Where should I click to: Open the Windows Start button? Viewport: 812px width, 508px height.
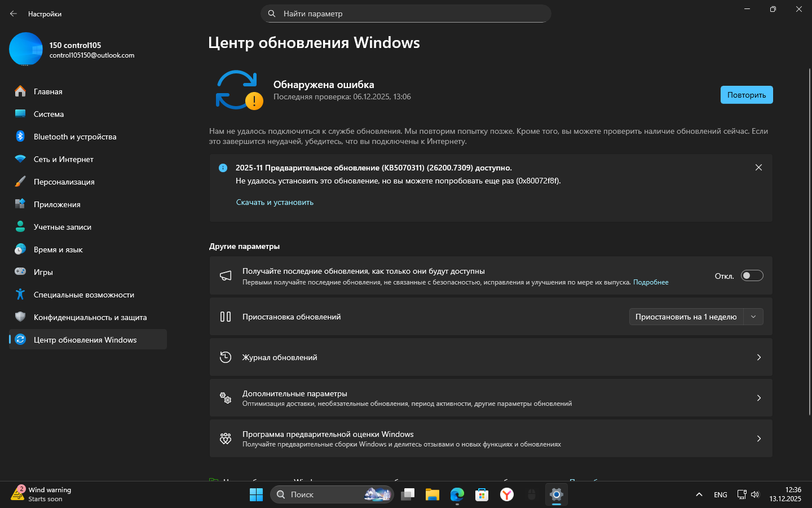[x=256, y=494]
